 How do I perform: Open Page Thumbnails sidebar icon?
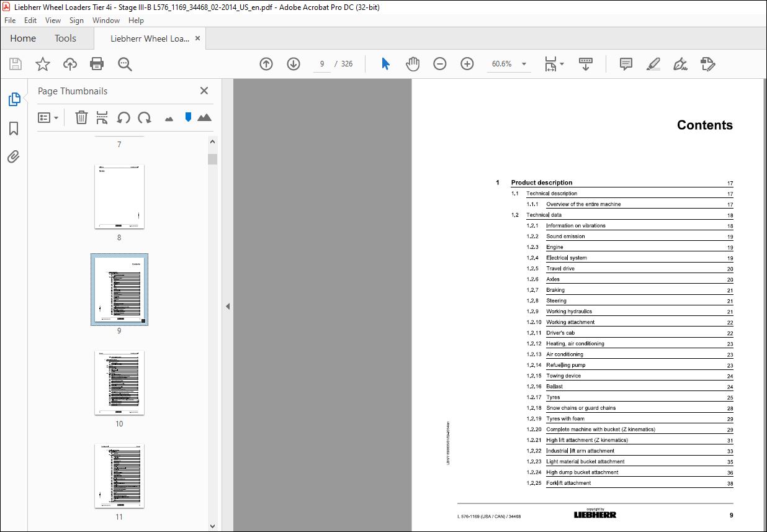point(14,99)
